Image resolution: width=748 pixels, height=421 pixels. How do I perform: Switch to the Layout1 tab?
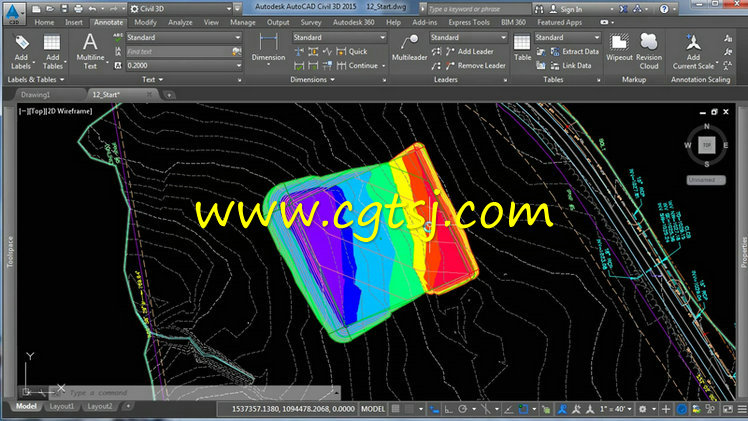[62, 406]
